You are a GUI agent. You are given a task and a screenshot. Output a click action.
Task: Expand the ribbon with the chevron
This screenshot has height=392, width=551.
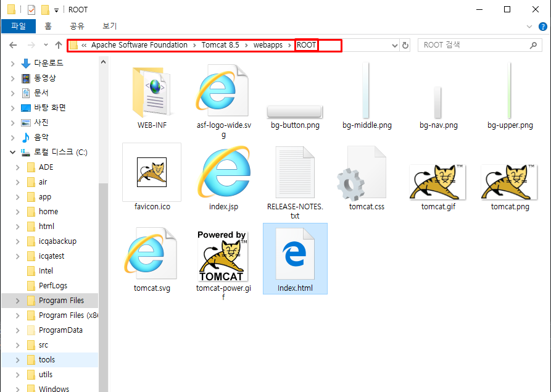click(529, 27)
